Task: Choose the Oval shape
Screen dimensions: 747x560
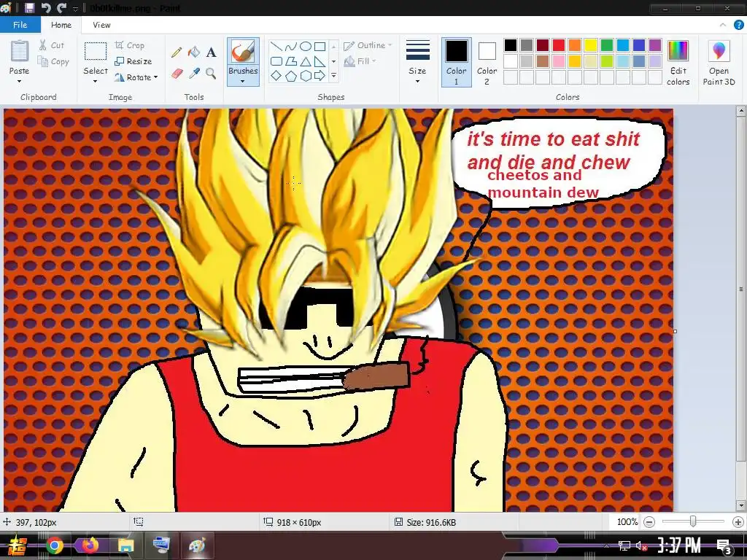Action: 306,46
